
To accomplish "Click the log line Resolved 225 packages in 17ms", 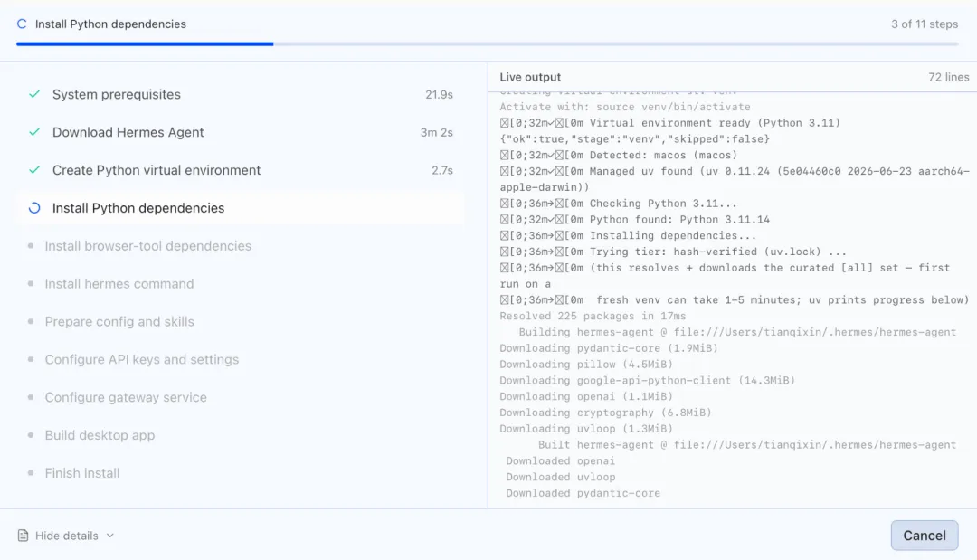I will coord(593,317).
